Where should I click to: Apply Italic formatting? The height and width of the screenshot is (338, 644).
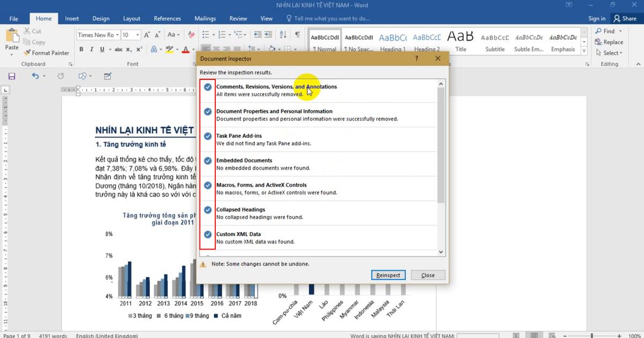click(91, 49)
